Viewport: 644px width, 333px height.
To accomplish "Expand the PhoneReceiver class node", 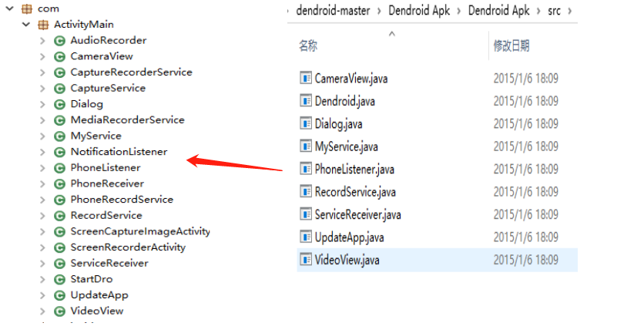I will (42, 183).
